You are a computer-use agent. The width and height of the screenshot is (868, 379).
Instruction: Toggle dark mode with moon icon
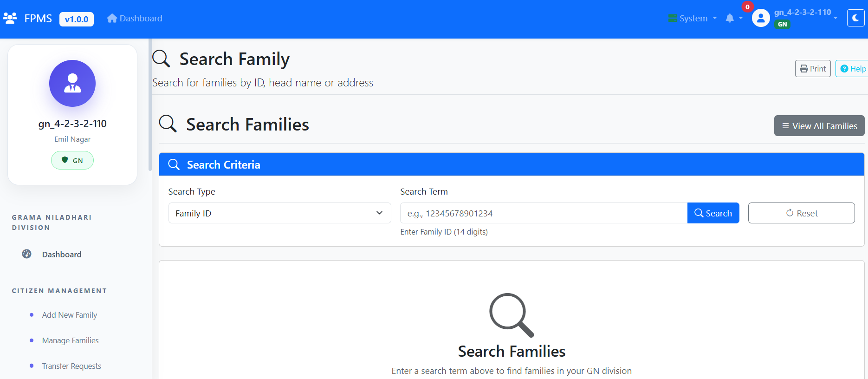pos(855,19)
